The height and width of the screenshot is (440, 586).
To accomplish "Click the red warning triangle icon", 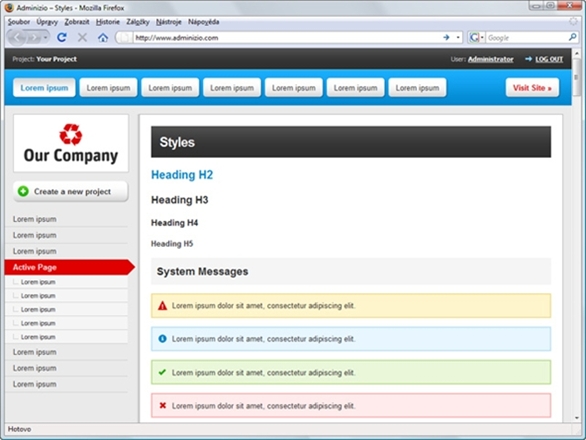I will tap(162, 306).
